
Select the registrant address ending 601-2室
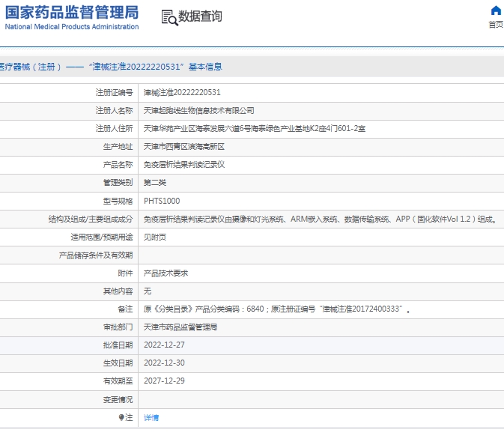(255, 129)
